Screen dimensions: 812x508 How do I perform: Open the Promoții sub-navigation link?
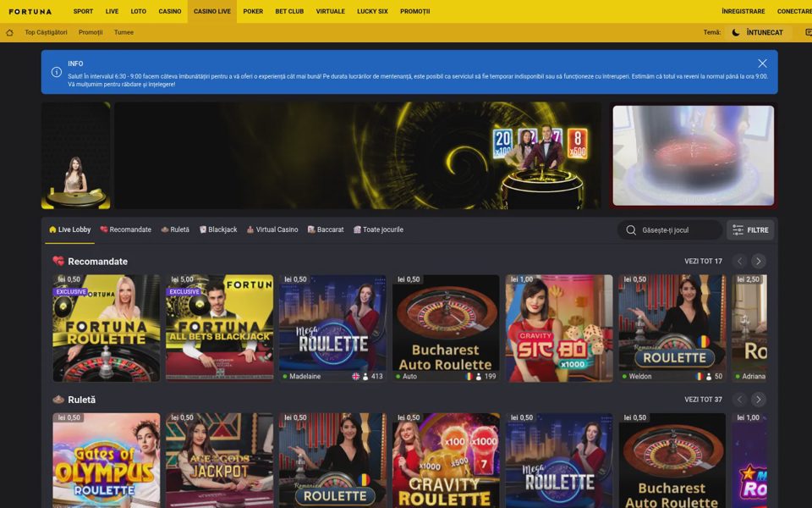pos(91,33)
